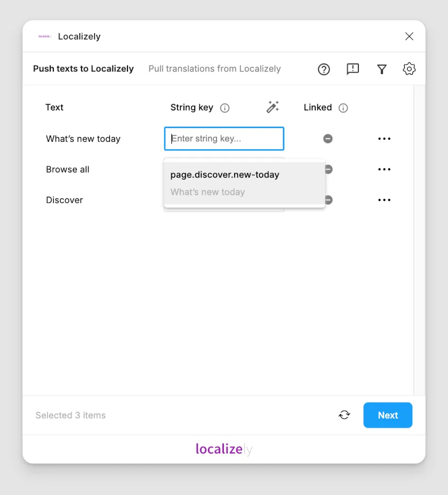Switch to Pull translations from Localizely tab

coord(215,69)
